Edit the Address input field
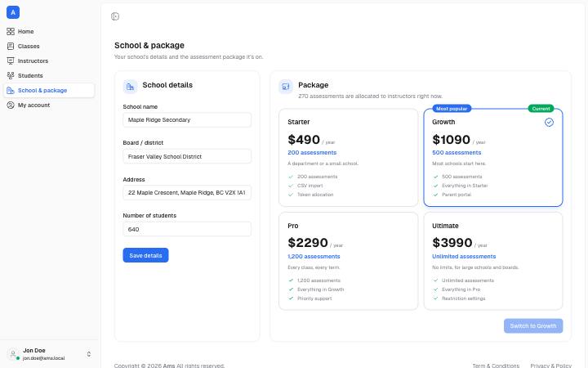Image resolution: width=588 pixels, height=368 pixels. click(x=187, y=193)
